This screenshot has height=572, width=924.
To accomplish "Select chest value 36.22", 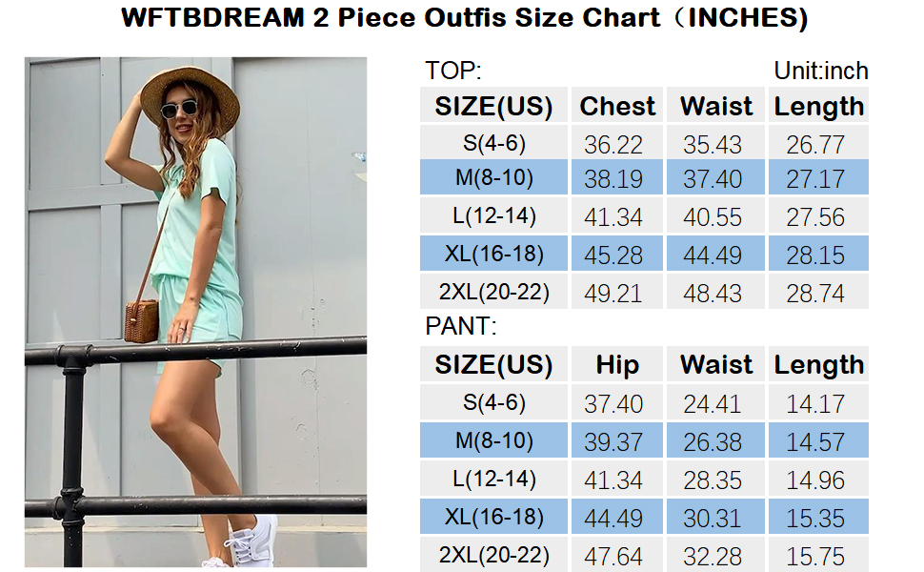I will click(x=613, y=145).
